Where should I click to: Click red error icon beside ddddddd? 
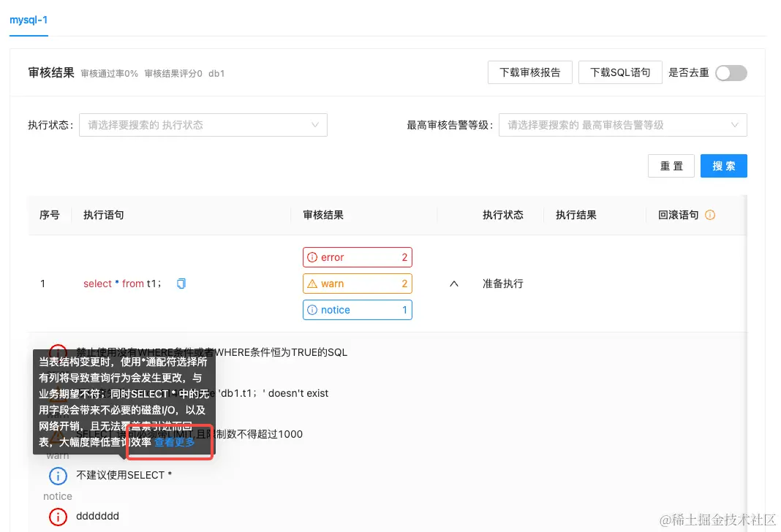(58, 517)
